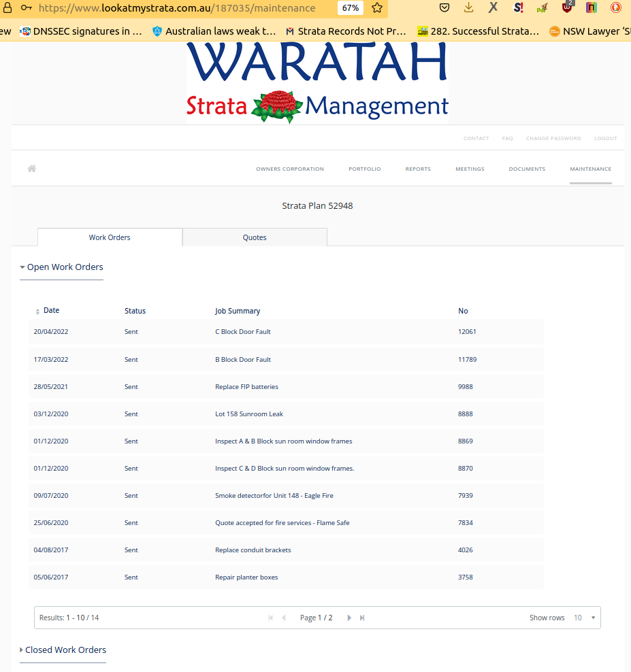Click the X extension icon in toolbar
Image resolution: width=631 pixels, height=672 pixels.
494,7
